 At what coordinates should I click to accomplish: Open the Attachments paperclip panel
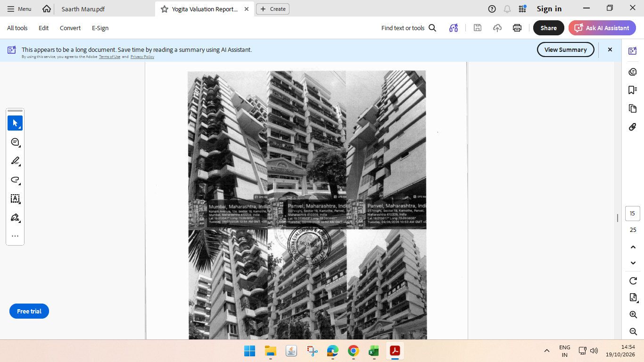point(633,127)
